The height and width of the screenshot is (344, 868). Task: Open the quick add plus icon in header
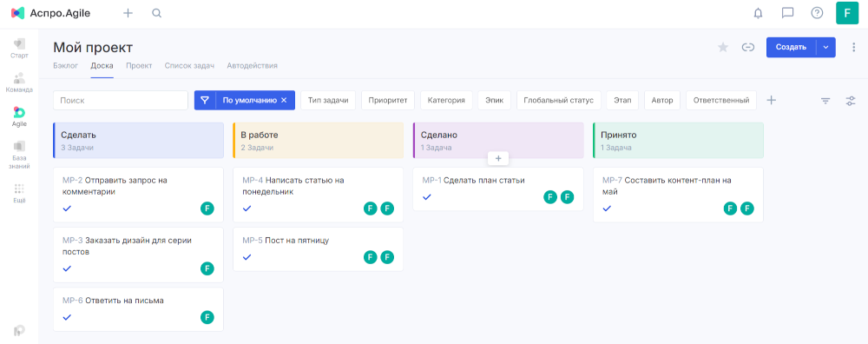pos(128,13)
